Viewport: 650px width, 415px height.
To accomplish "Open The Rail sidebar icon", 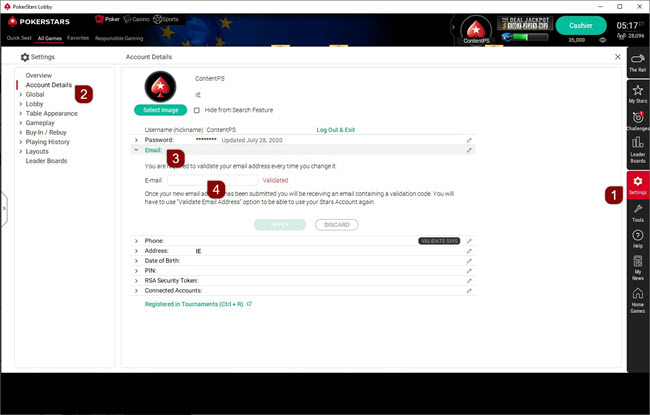I will (638, 63).
